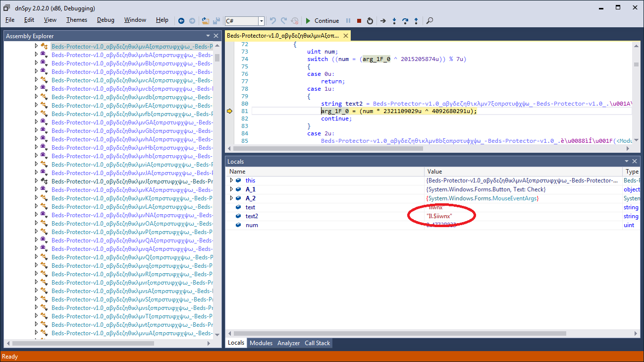Click the Open file folder icon

click(206, 21)
